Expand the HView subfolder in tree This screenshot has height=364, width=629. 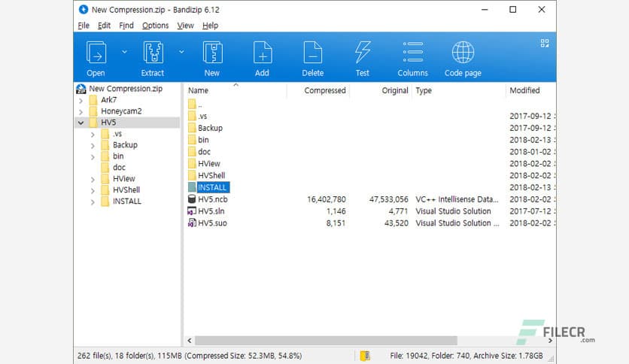coord(93,180)
